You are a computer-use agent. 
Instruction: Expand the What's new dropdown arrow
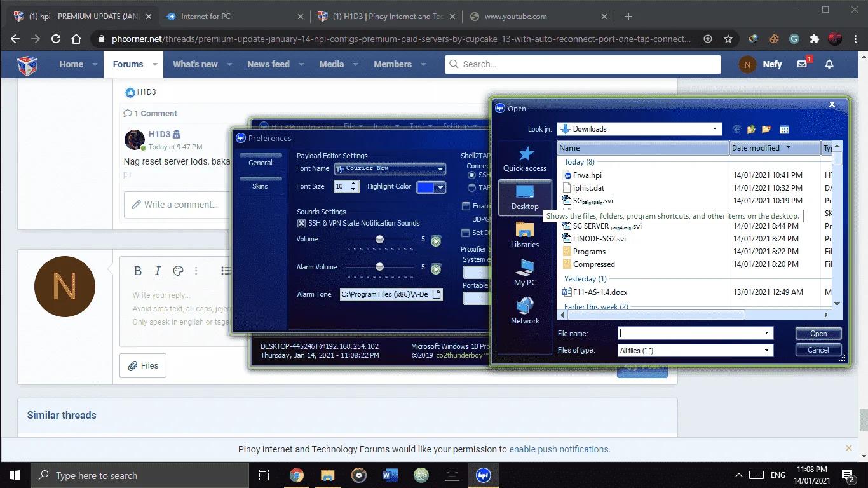[x=229, y=65]
